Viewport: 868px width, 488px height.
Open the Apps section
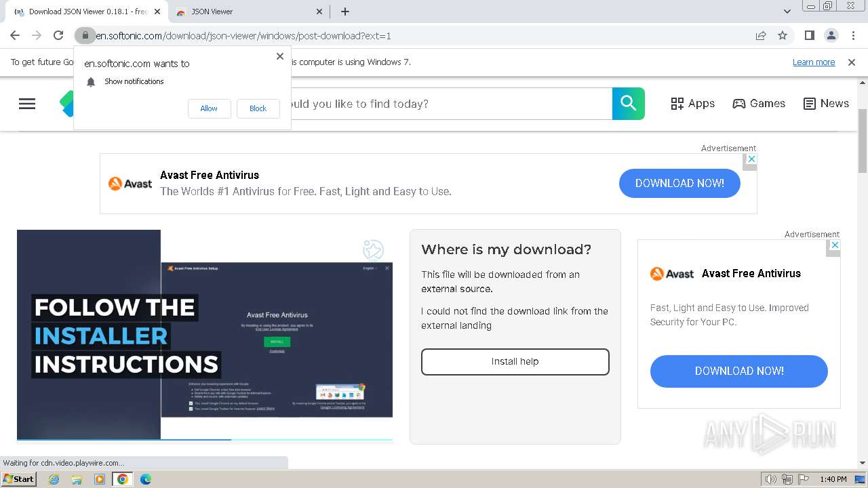pos(692,104)
